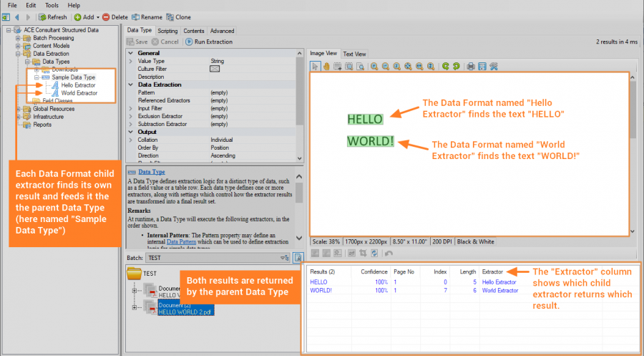Activate the hand pan tool

(x=326, y=66)
